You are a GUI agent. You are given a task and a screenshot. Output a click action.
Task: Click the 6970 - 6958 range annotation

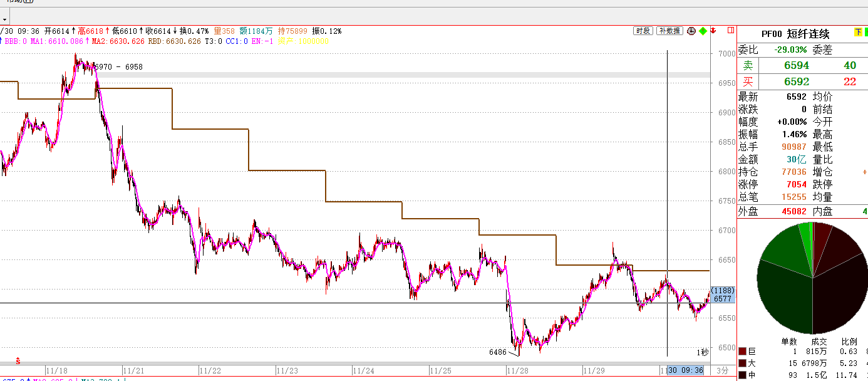pyautogui.click(x=118, y=66)
